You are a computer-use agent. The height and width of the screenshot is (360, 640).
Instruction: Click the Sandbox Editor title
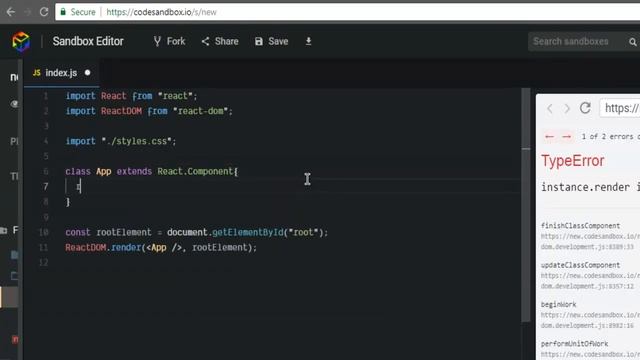click(x=88, y=41)
